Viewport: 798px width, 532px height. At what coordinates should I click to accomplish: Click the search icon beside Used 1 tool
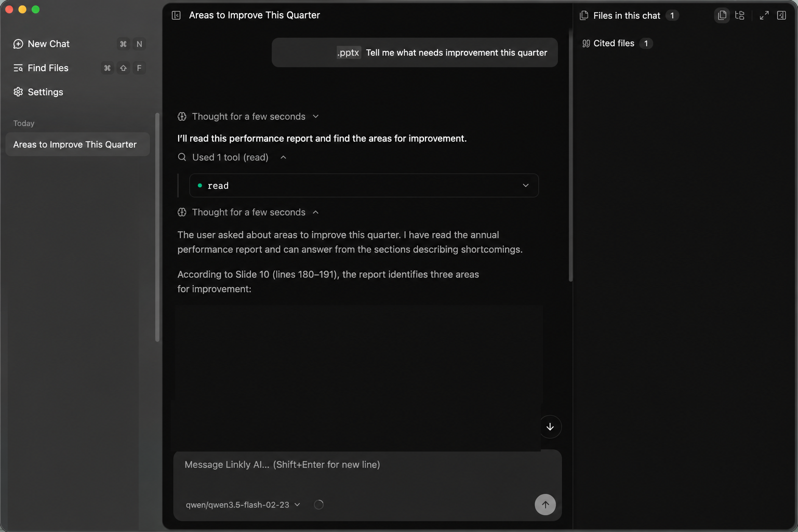coord(182,157)
